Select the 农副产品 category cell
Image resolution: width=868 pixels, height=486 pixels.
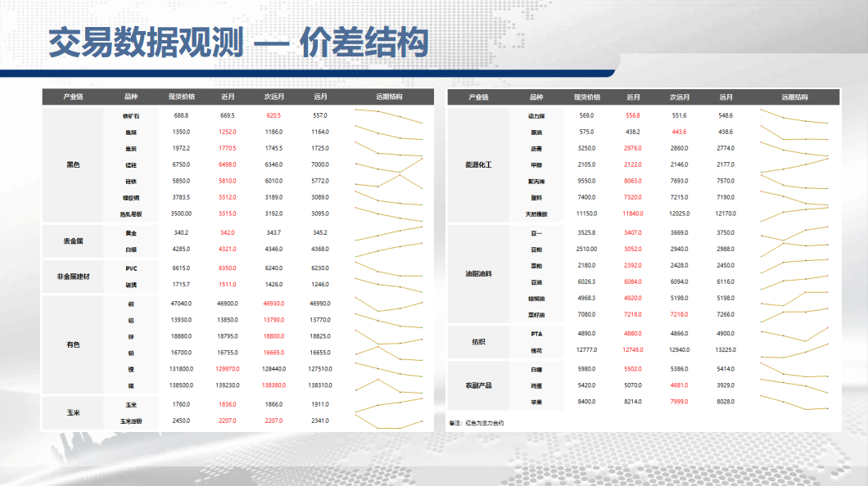pos(478,385)
